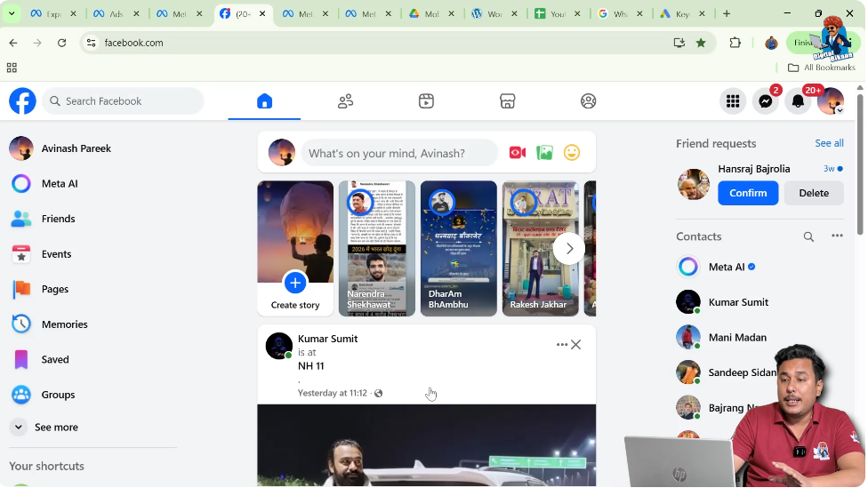Click the Create story card
Screen dimensions: 868x488
pyautogui.click(x=295, y=248)
